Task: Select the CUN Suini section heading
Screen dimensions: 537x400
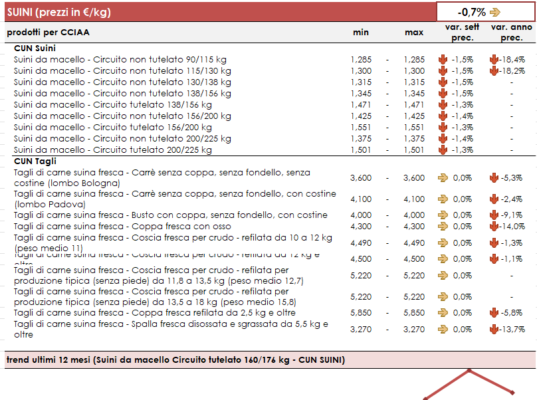Action: tap(35, 48)
